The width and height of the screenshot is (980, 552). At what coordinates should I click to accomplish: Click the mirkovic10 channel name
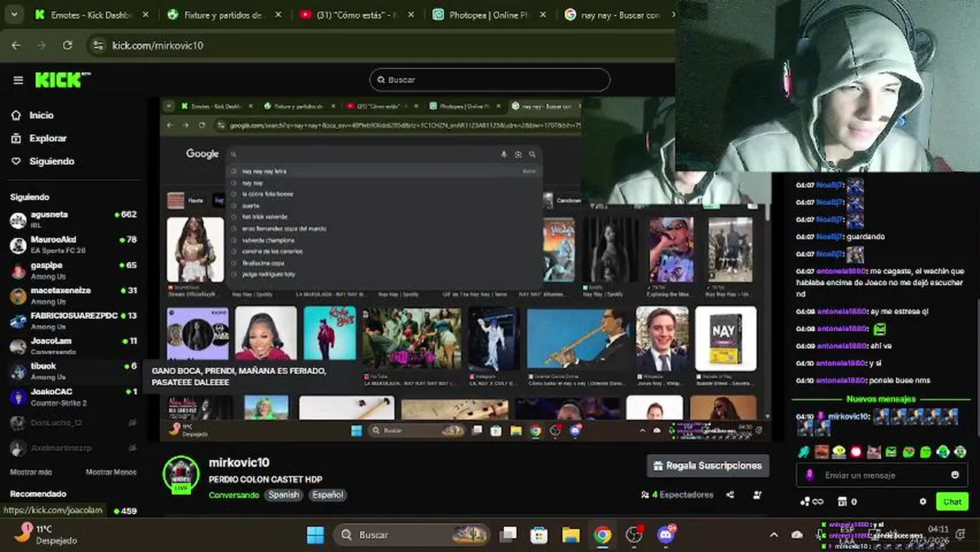coord(238,462)
